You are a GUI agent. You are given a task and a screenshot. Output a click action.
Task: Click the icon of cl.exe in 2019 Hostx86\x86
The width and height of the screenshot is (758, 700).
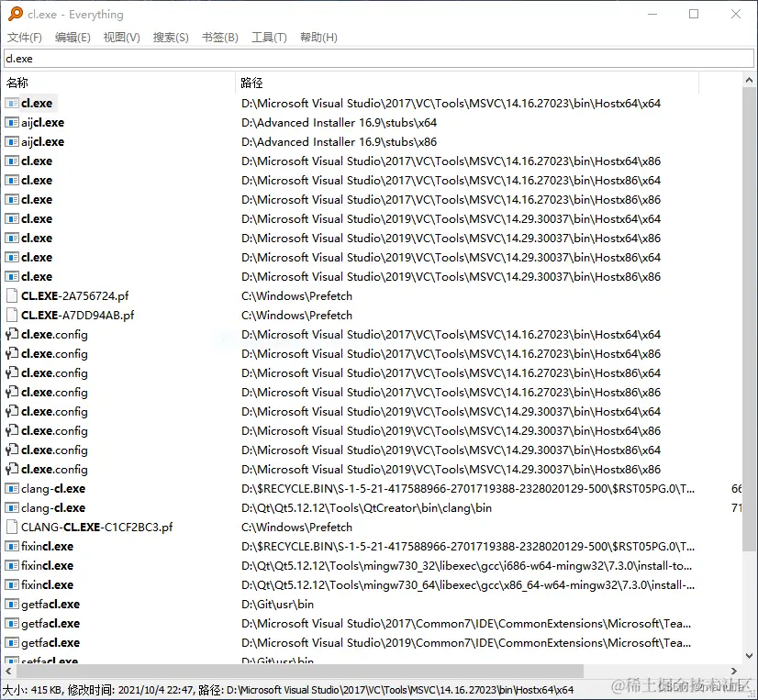pos(12,276)
